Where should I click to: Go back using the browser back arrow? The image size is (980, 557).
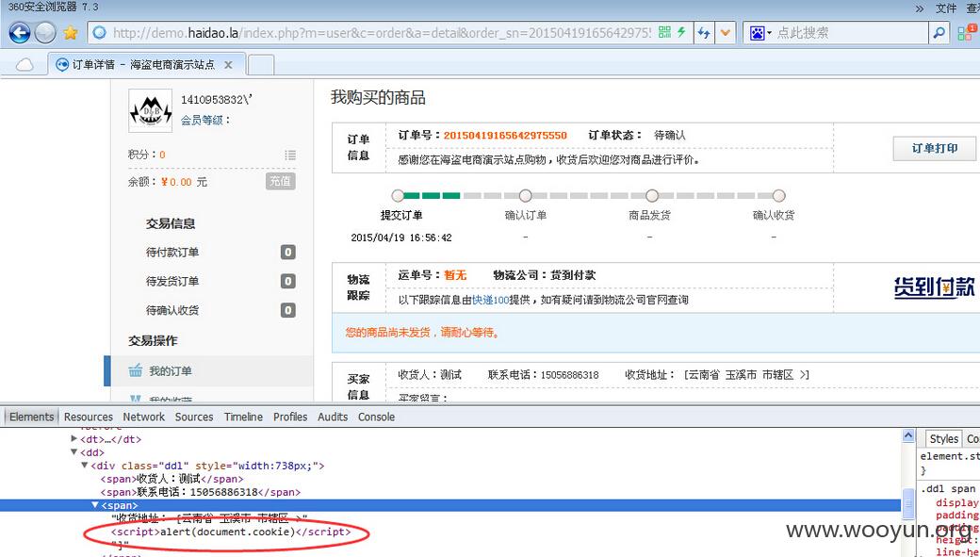(20, 32)
